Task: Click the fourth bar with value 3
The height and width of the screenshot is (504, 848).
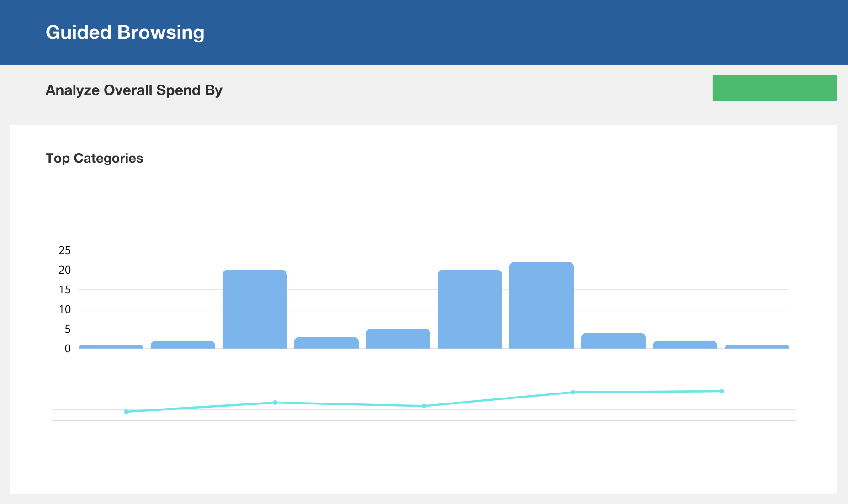Action: tap(326, 343)
